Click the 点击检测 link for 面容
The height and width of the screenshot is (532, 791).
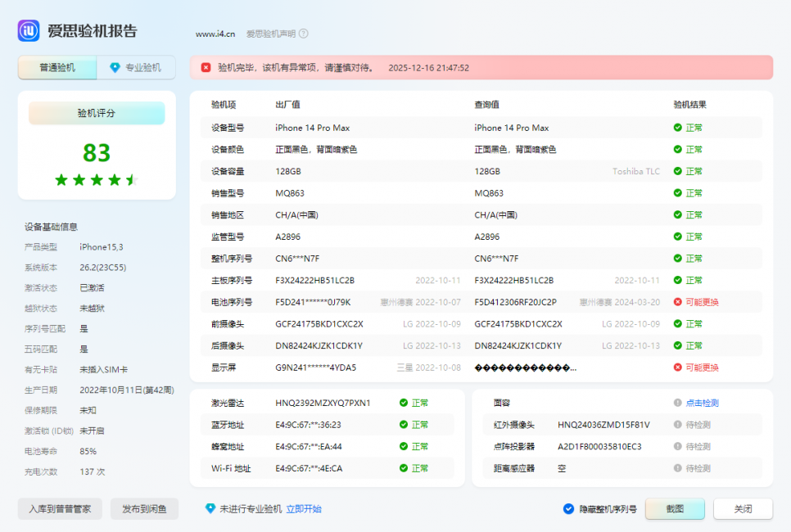[702, 403]
